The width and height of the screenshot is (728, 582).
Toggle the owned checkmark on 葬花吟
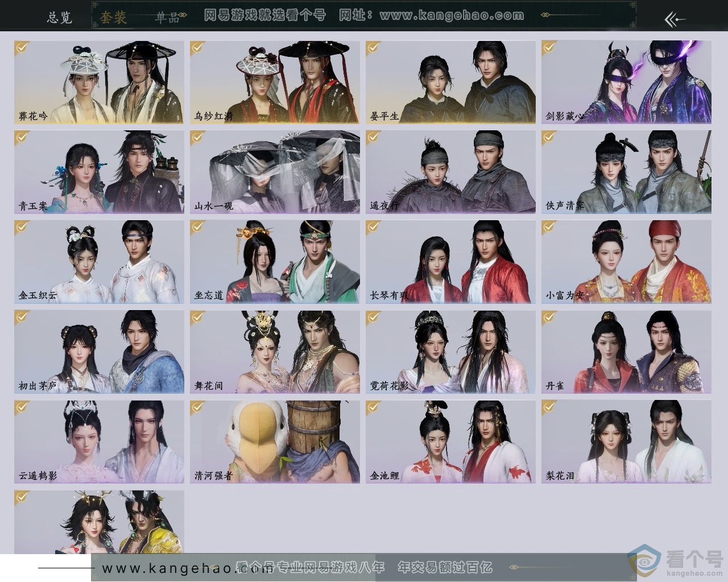(22, 47)
